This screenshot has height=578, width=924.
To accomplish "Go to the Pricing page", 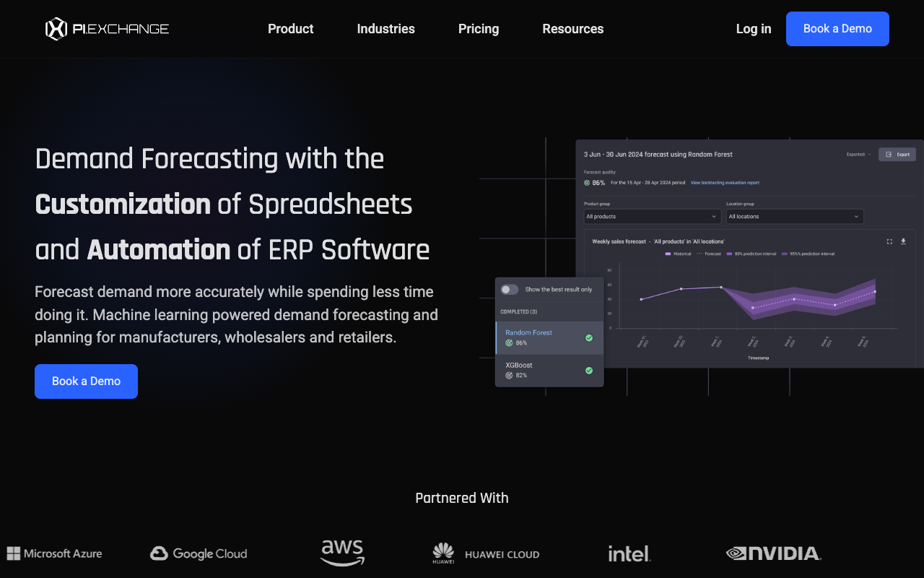I will 479,29.
